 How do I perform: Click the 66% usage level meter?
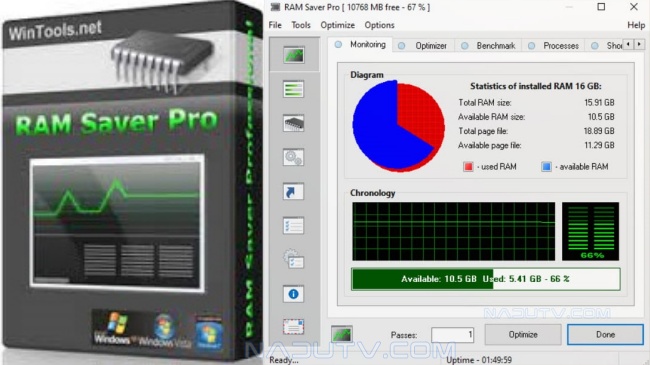[590, 231]
